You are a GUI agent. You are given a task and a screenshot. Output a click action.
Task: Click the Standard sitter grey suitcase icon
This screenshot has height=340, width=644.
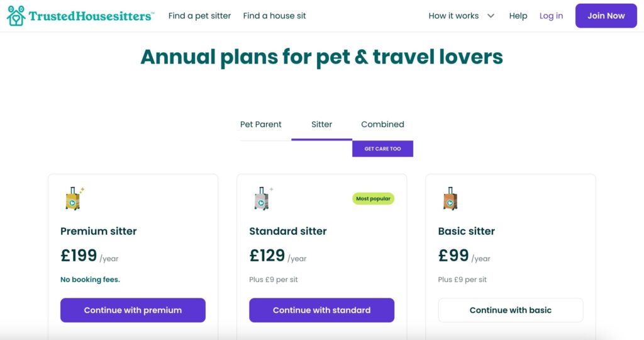[x=262, y=199]
